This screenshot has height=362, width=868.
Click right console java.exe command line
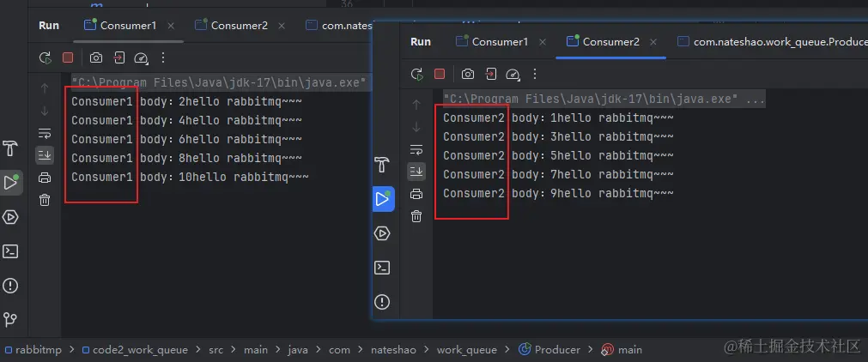tap(604, 100)
